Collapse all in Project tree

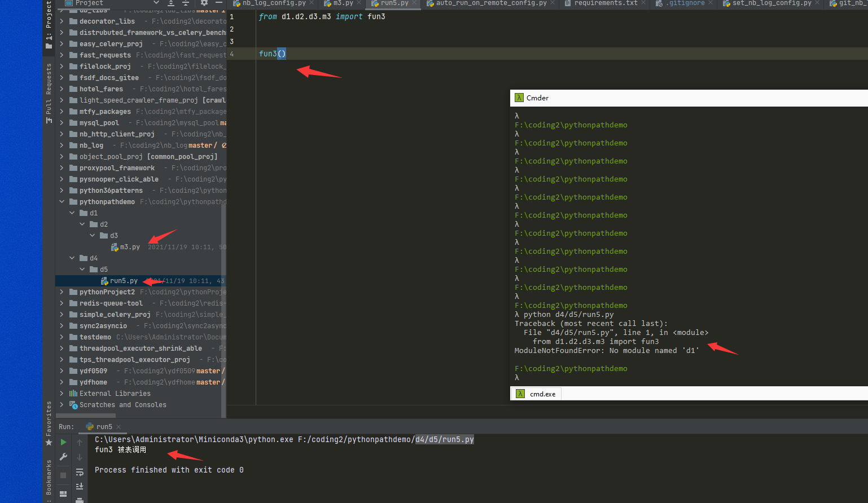[185, 3]
